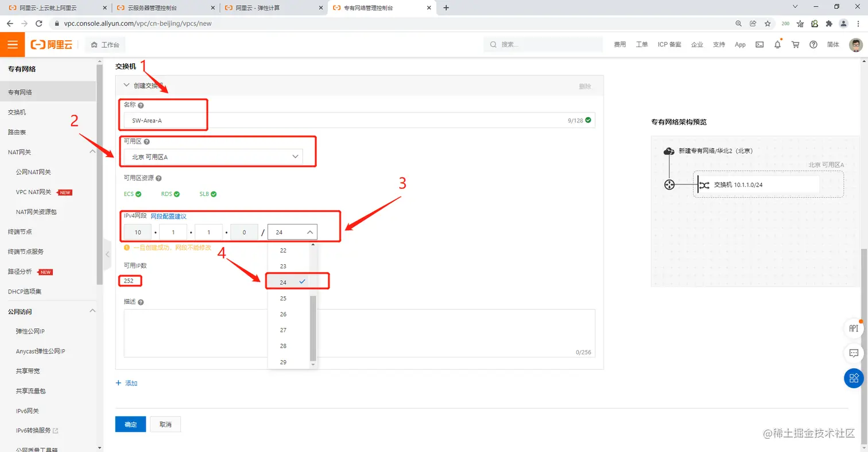The height and width of the screenshot is (452, 868).
Task: Show help tooltip beside 描述
Action: pyautogui.click(x=141, y=302)
